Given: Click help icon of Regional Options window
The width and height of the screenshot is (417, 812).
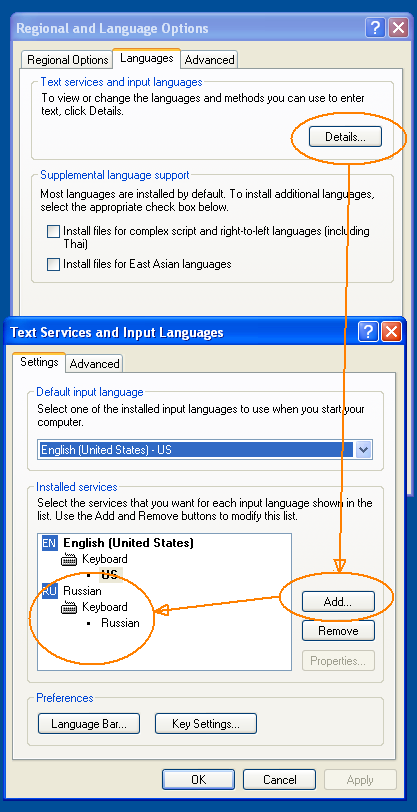Looking at the screenshot, I should 375,27.
